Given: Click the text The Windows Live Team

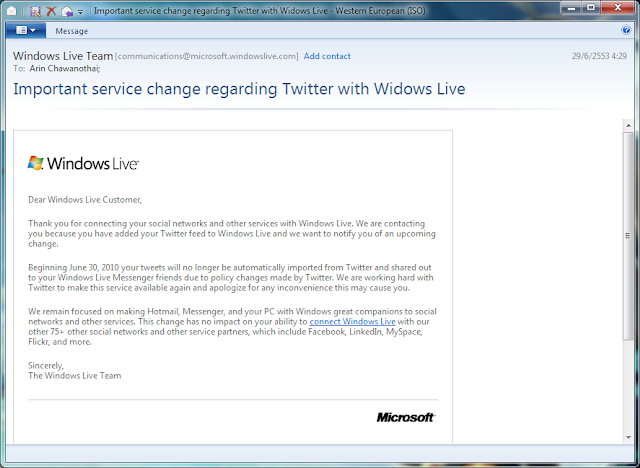Looking at the screenshot, I should (75, 376).
